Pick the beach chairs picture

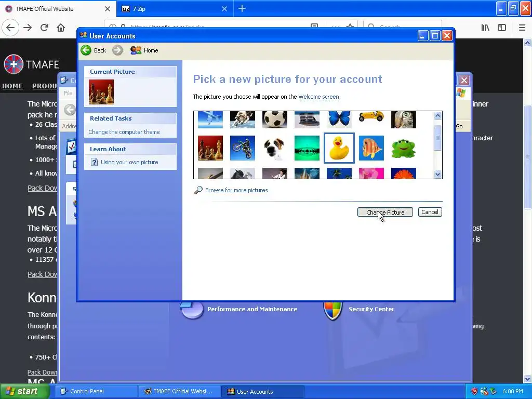(x=307, y=120)
